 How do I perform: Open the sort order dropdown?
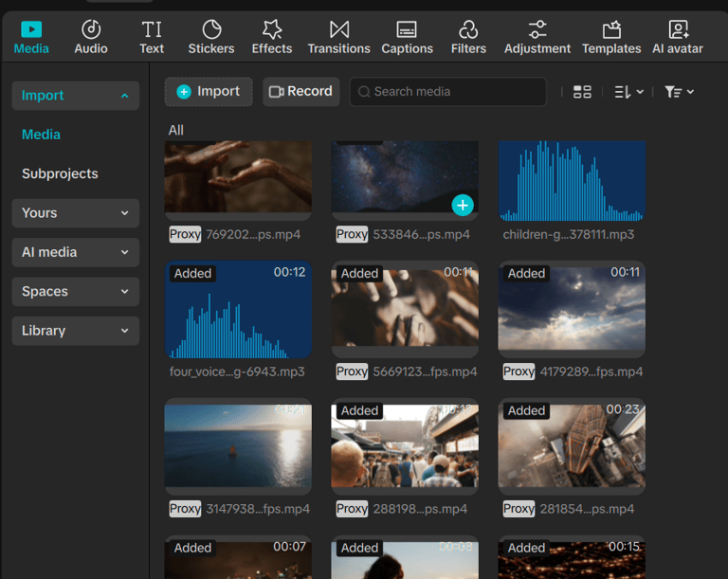[628, 92]
